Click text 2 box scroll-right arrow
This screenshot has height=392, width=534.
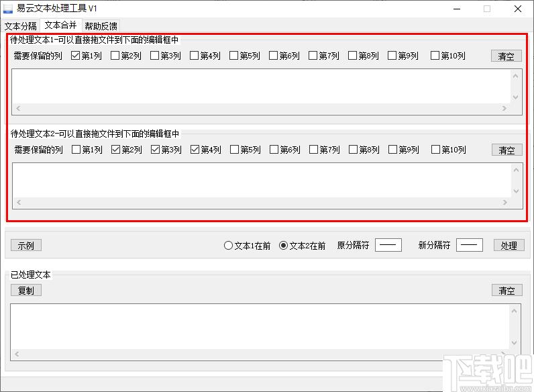click(504, 203)
